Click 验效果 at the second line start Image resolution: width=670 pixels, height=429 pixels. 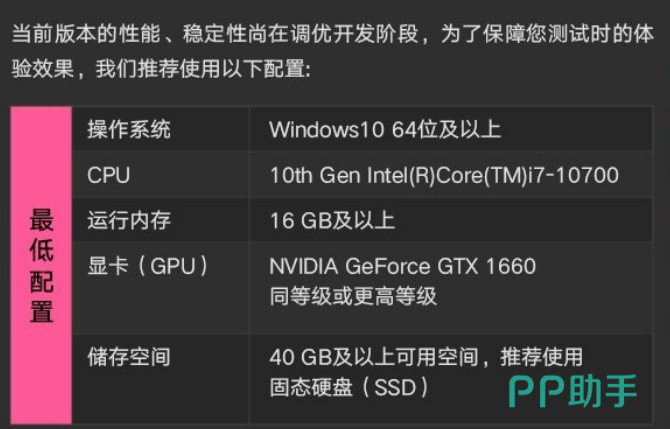coord(43,71)
